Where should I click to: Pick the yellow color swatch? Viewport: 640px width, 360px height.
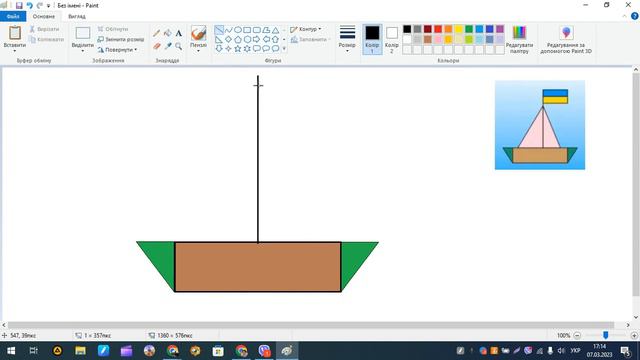459,29
